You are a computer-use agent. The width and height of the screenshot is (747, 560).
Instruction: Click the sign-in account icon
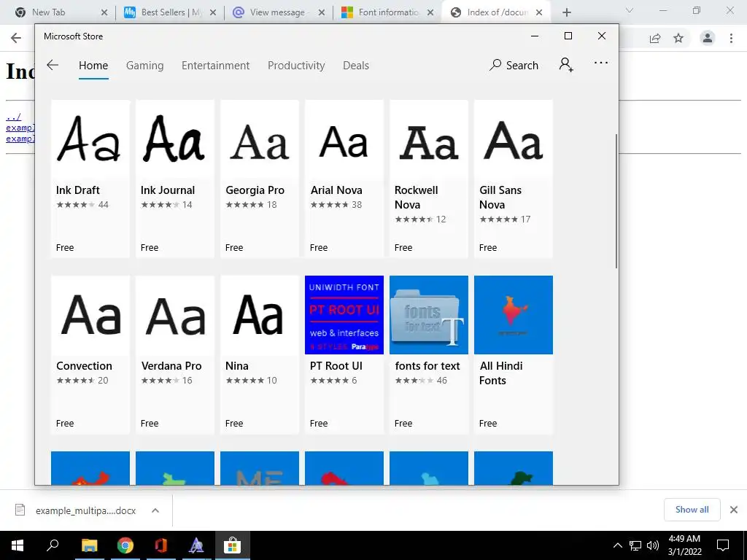click(x=566, y=65)
